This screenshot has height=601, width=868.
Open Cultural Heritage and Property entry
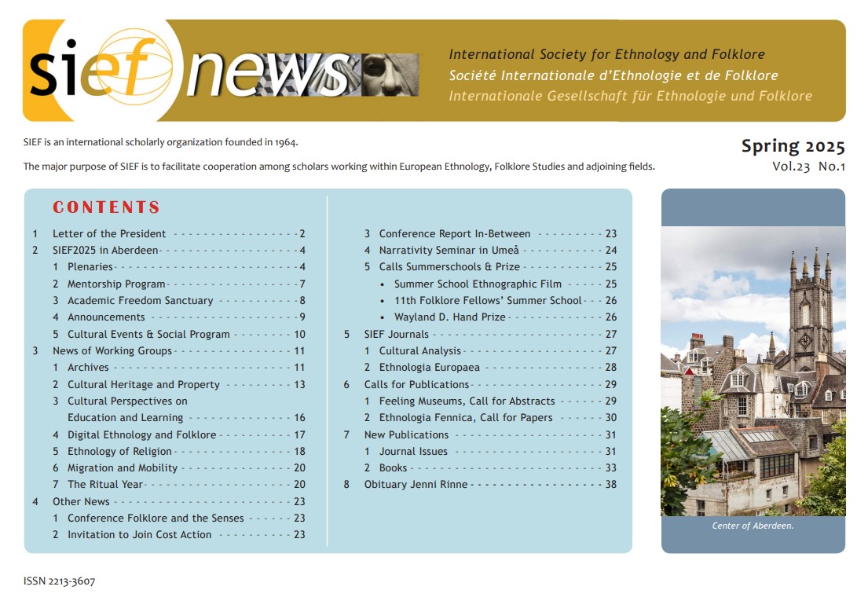point(143,384)
